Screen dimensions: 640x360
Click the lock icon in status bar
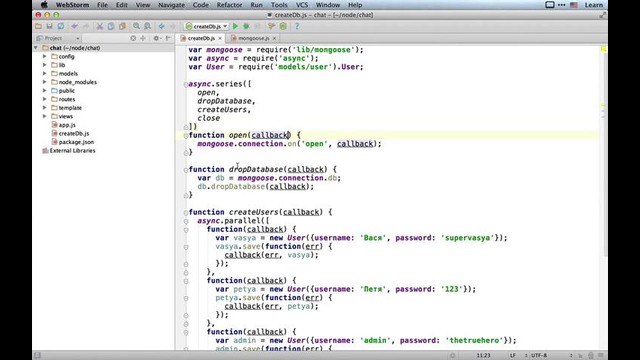(590, 355)
